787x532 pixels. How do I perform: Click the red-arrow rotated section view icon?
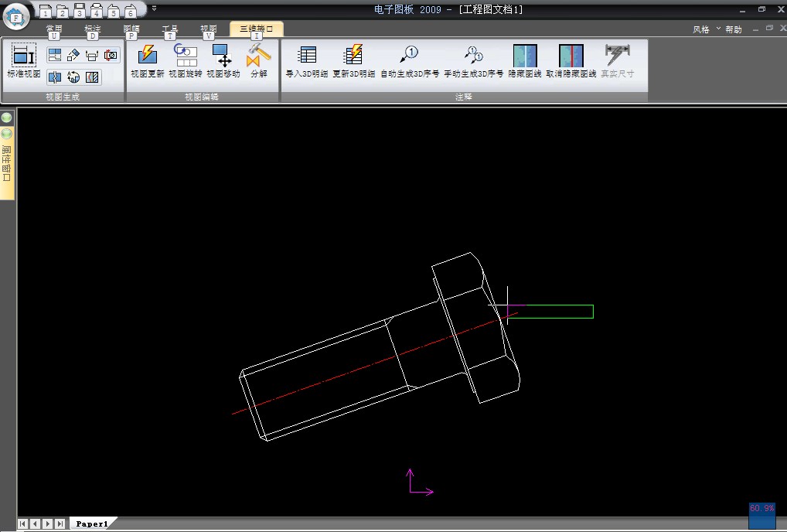111,55
